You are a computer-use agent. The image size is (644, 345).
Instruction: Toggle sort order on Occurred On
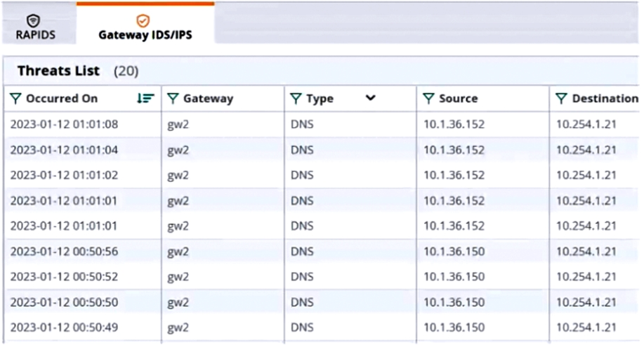pos(145,99)
